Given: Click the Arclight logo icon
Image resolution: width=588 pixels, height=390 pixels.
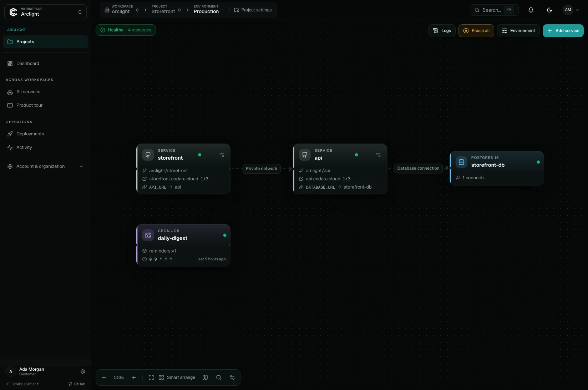Looking at the screenshot, I should (x=13, y=12).
